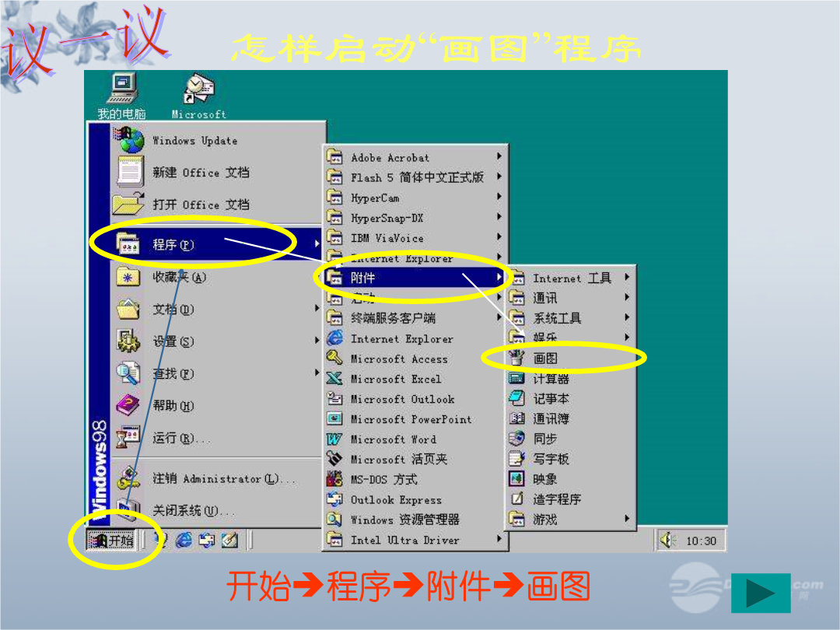Click the Microsoft Access key icon
The width and height of the screenshot is (840, 630).
coord(334,359)
